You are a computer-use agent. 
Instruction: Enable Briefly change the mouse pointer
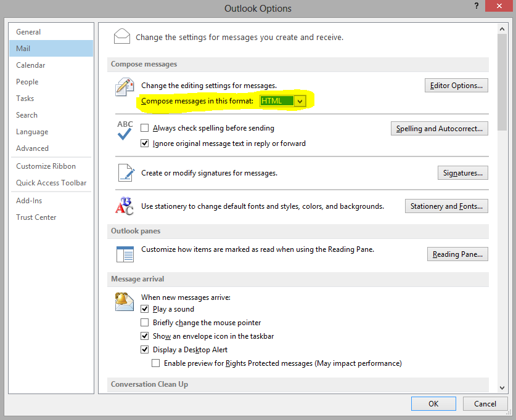tap(144, 323)
